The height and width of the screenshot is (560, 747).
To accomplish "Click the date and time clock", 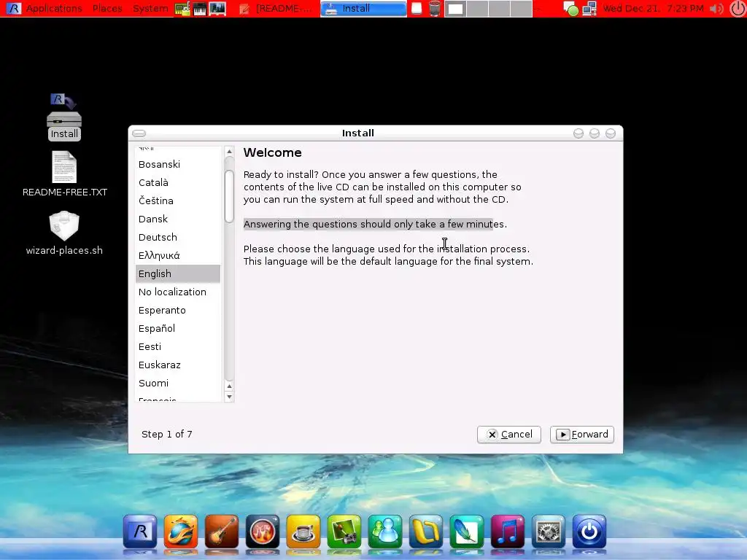I will 653,9.
